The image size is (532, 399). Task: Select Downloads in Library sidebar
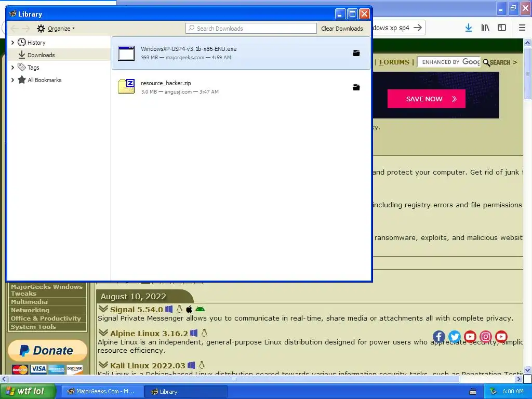click(41, 55)
